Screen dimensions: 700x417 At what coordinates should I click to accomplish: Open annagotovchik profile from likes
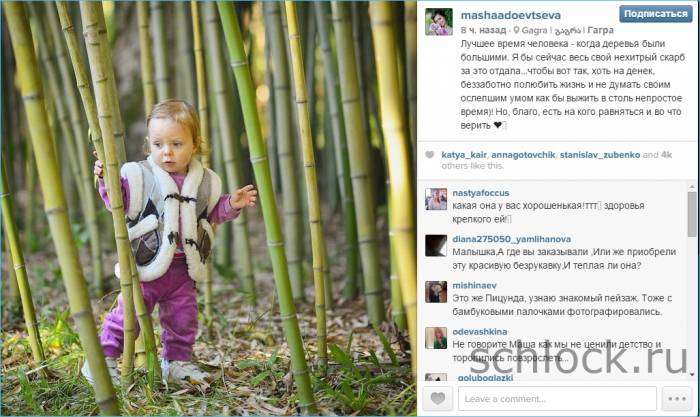click(x=523, y=155)
